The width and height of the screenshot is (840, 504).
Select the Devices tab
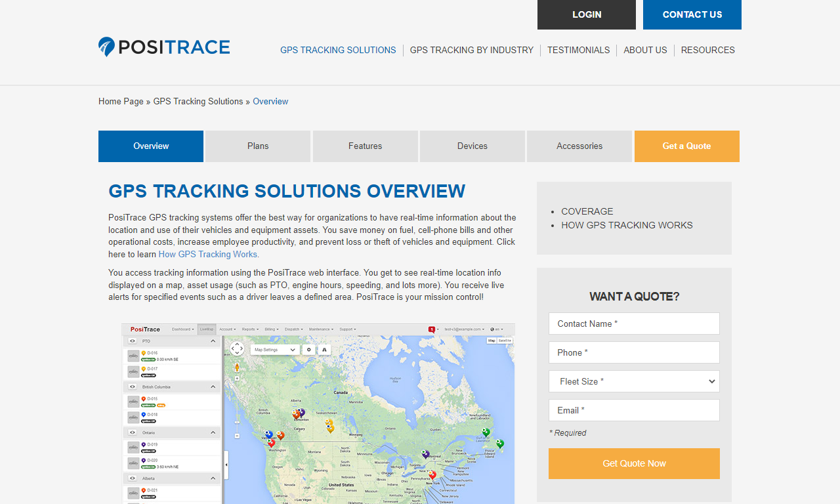(x=472, y=146)
